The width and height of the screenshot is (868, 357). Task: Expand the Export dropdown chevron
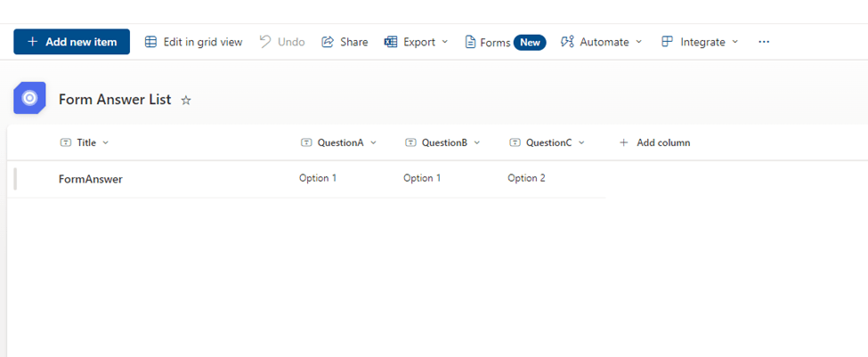(x=444, y=42)
